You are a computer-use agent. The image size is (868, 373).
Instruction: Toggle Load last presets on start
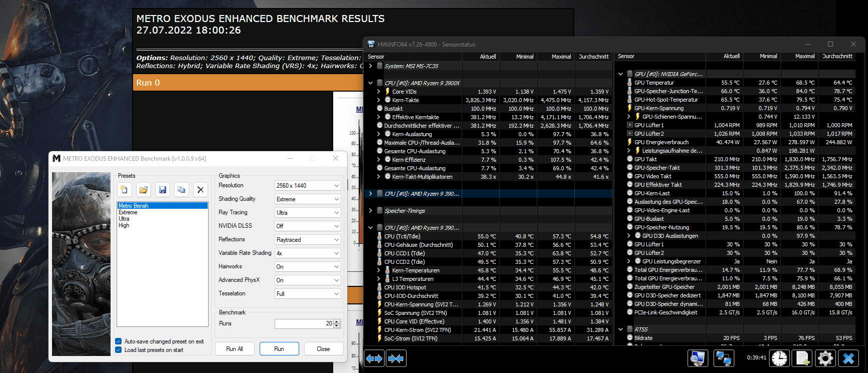tap(119, 350)
